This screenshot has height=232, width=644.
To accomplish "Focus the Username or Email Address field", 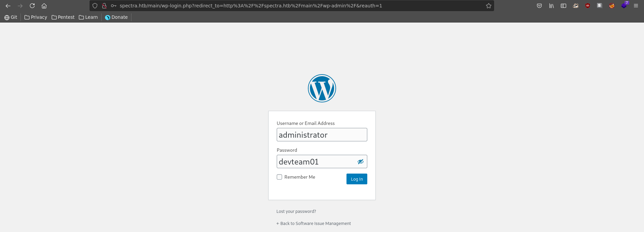I will (x=322, y=135).
